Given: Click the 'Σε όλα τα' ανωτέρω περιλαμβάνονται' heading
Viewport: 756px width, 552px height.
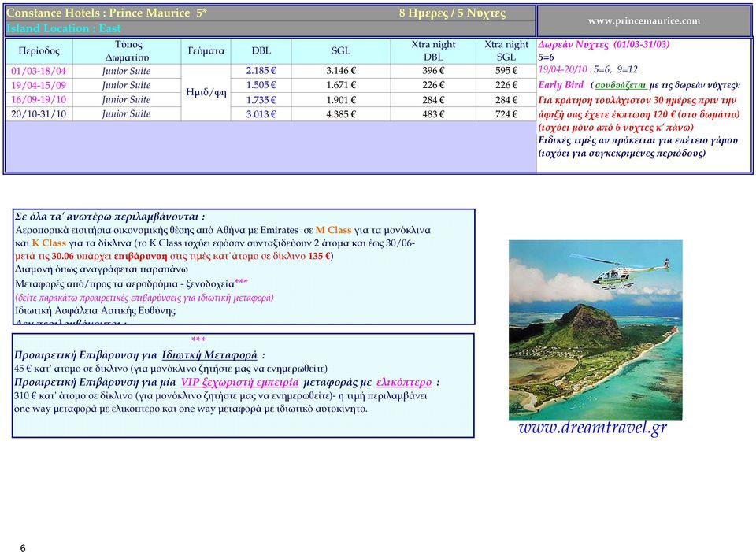Looking at the screenshot, I should click(109, 217).
